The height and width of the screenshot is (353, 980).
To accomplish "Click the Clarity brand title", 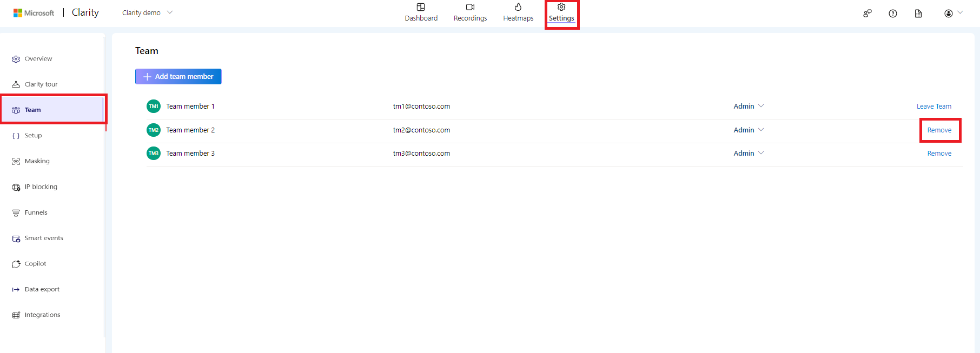I will click(x=85, y=12).
